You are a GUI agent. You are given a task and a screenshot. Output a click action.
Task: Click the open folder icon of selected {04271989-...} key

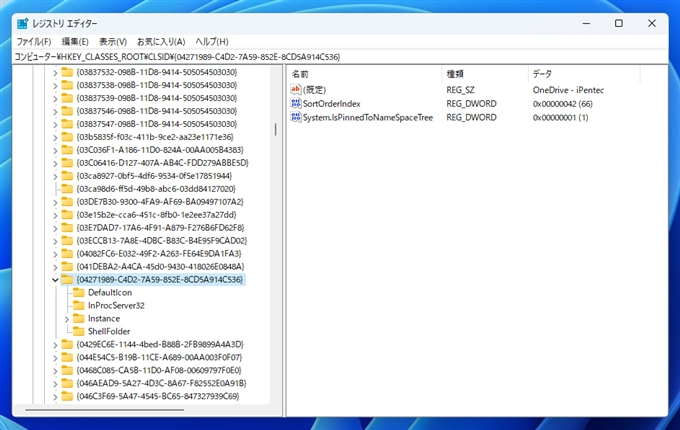coord(67,280)
